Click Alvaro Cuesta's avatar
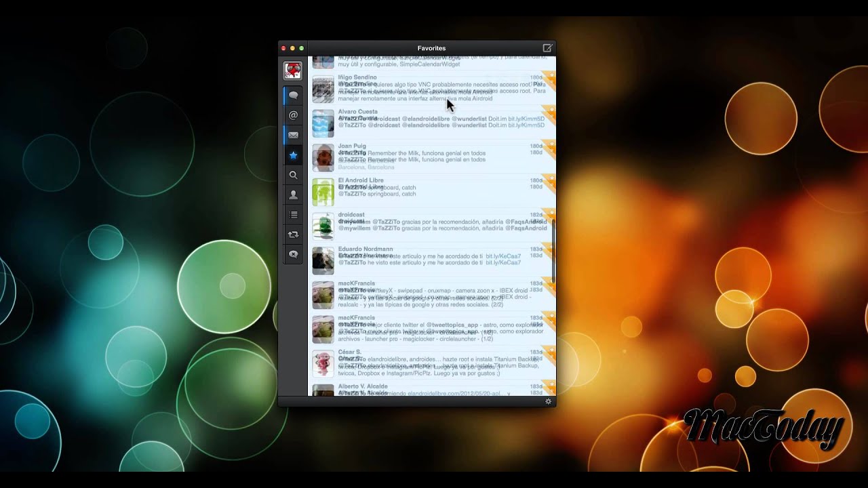 [323, 123]
